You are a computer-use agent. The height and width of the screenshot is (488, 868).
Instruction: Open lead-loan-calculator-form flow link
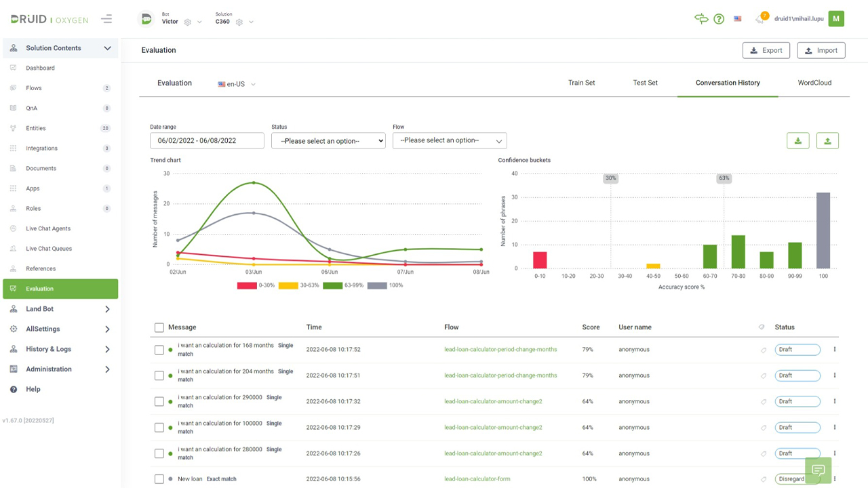pyautogui.click(x=477, y=479)
